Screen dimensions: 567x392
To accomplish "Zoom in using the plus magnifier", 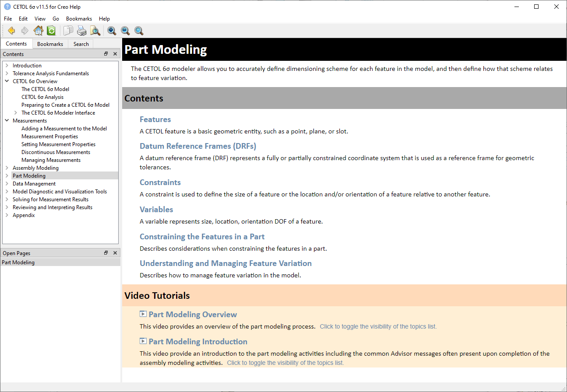I will coord(112,31).
